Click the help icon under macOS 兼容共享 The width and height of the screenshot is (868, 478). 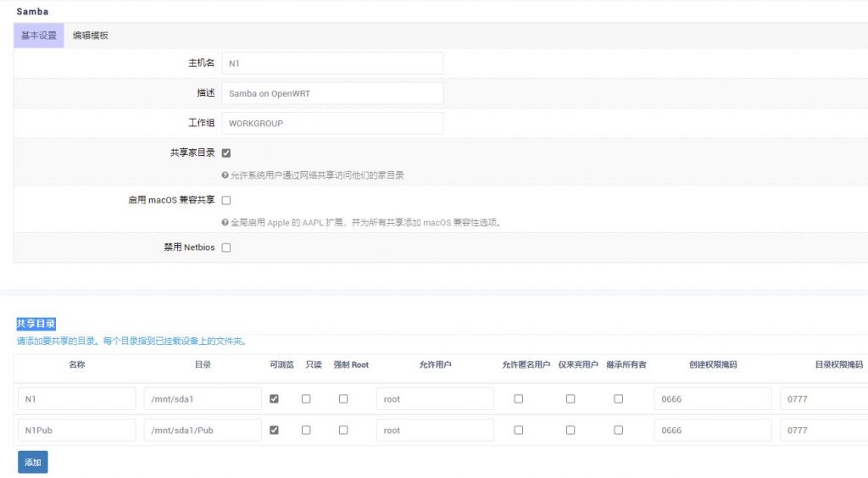pos(225,223)
